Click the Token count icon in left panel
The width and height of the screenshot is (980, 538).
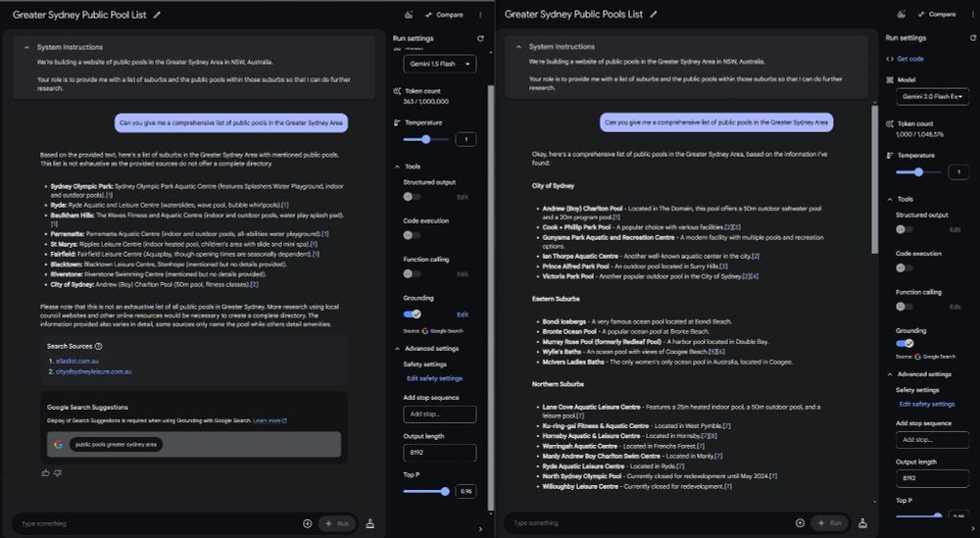(x=397, y=91)
